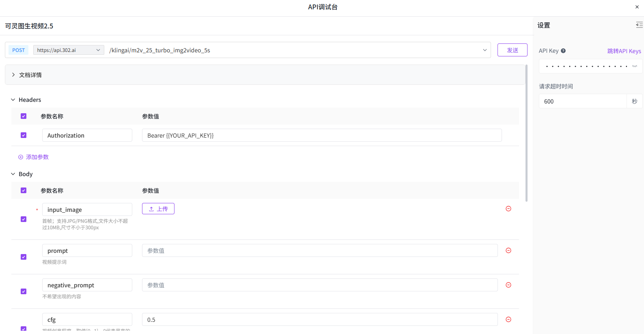This screenshot has height=334, width=644.
Task: Collapse the Headers section
Action: 13,100
